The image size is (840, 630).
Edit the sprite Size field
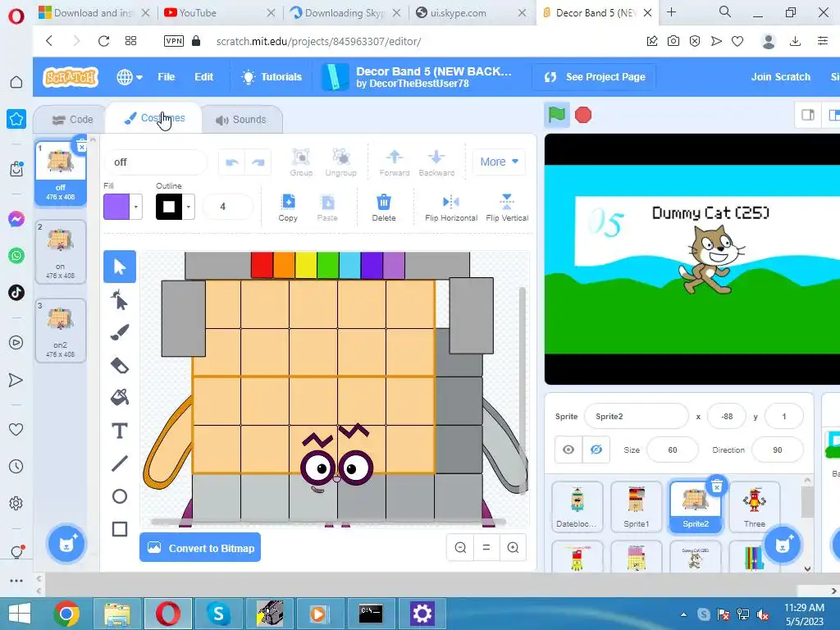673,450
